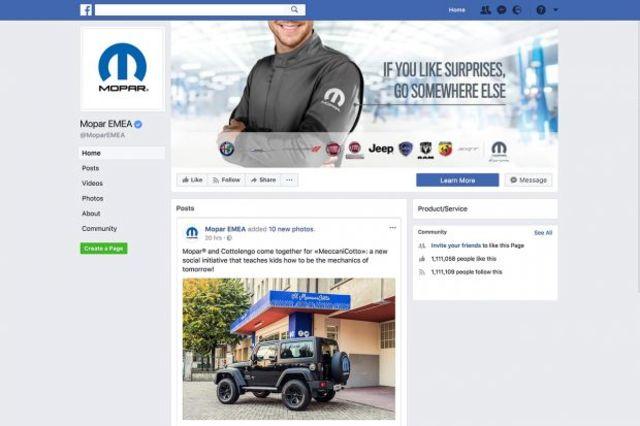Click the help question mark icon

[x=541, y=10]
